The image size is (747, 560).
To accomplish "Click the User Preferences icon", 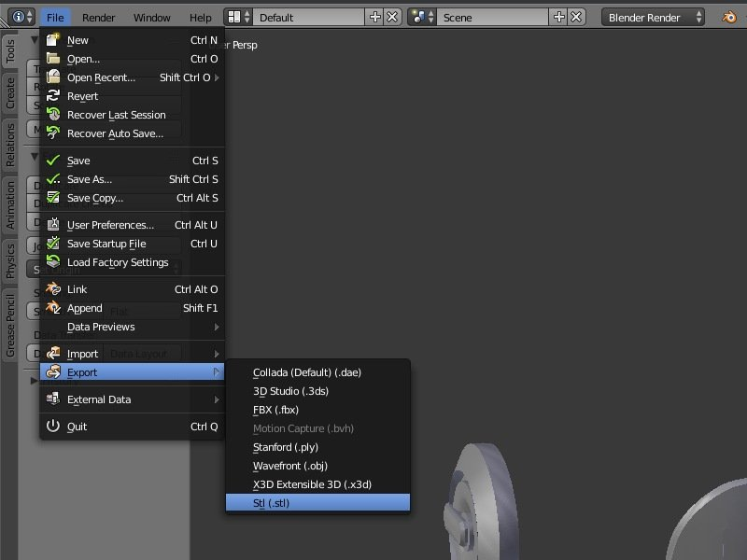I will click(53, 224).
